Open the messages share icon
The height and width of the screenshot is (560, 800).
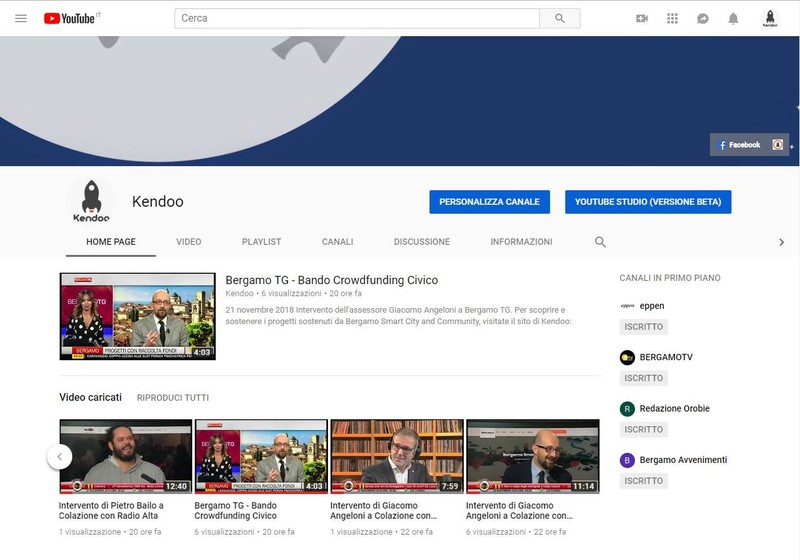click(703, 18)
